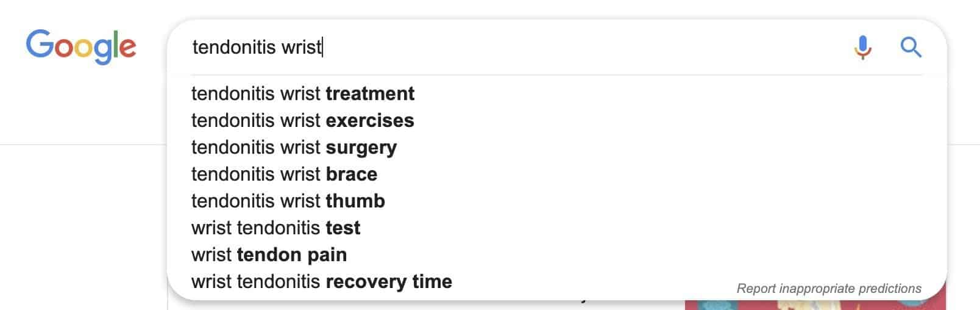Pick the 'tendonitis wrist surgery' suggestion

(x=294, y=148)
